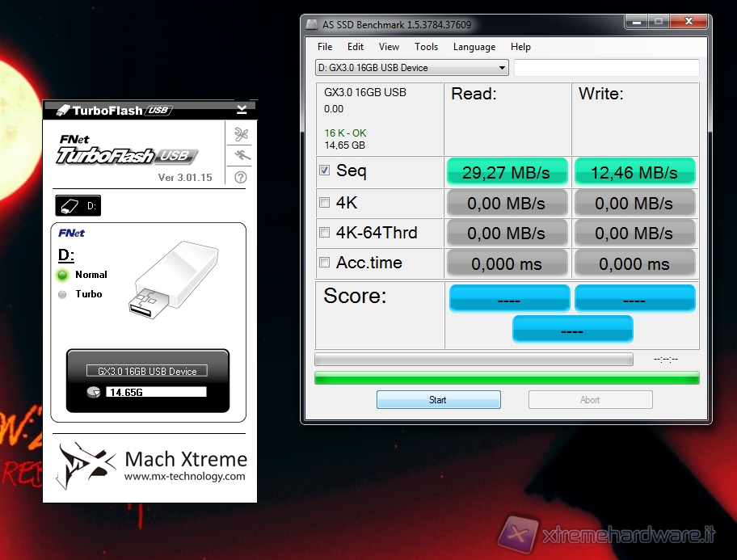Expand the D: GX3.0 16GB drive dropdown
The image size is (737, 560).
click(x=502, y=68)
